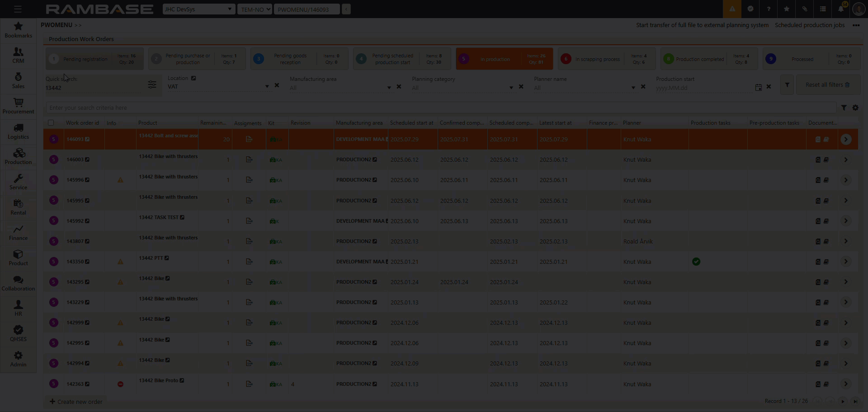Viewport: 868px width, 412px height.
Task: Click quick search filter options icon
Action: coord(152,84)
